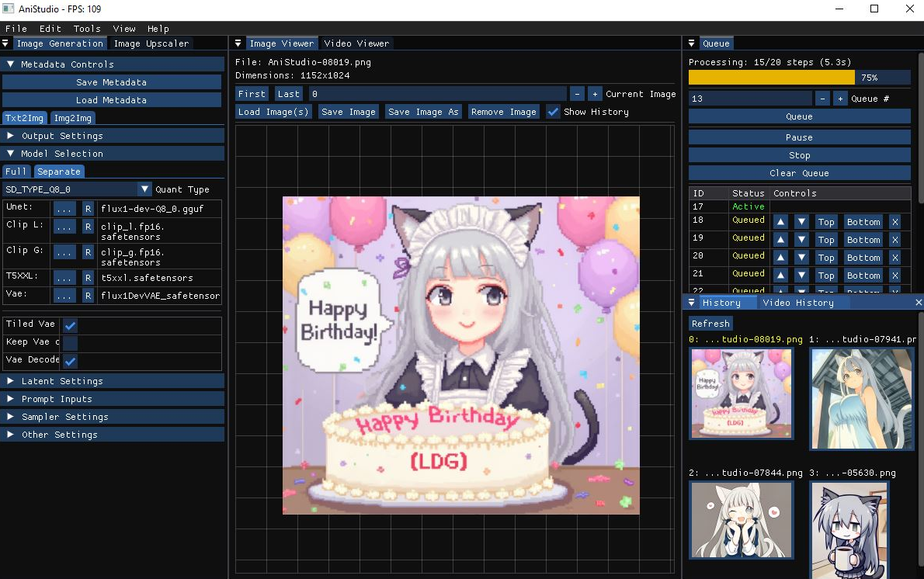Click Save Image As button
The height and width of the screenshot is (579, 924).
click(x=423, y=112)
